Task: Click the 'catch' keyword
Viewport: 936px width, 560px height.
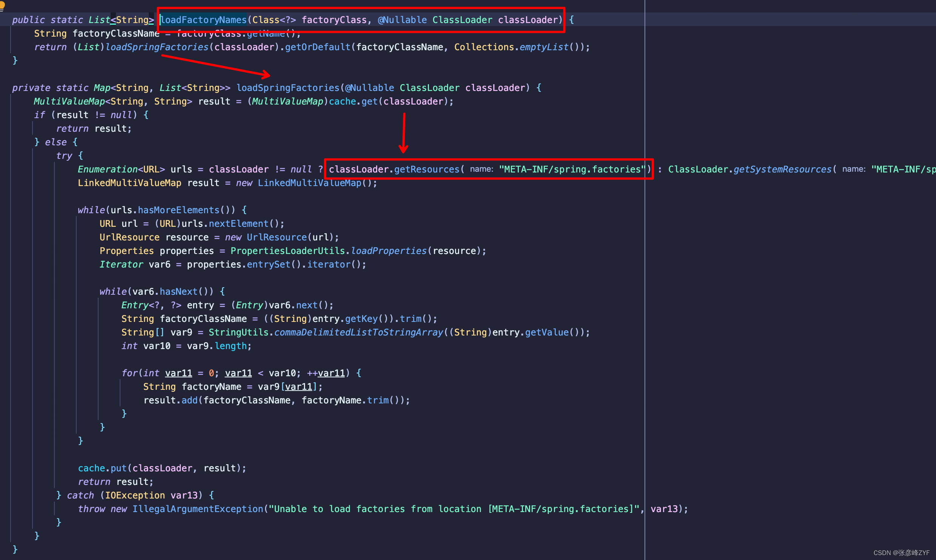Action: point(80,495)
